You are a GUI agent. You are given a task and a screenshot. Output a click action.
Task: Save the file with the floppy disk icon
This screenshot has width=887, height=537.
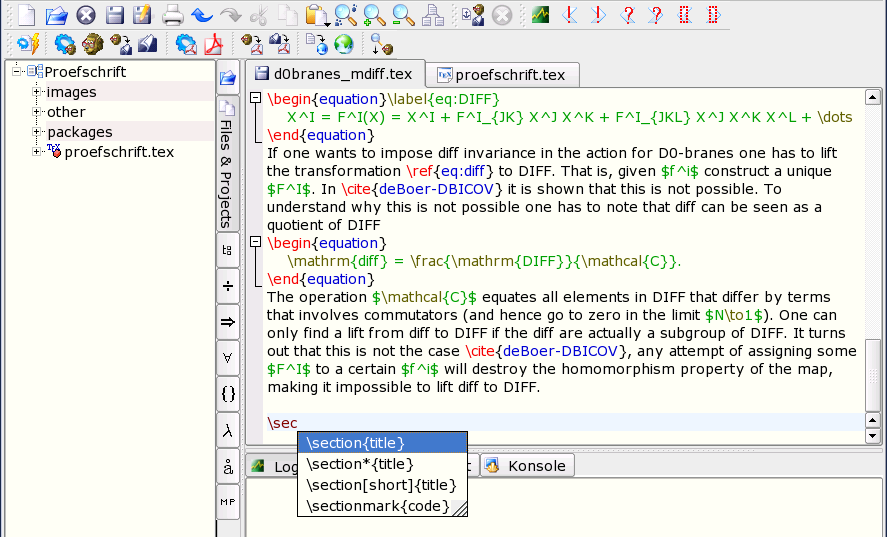(x=115, y=15)
